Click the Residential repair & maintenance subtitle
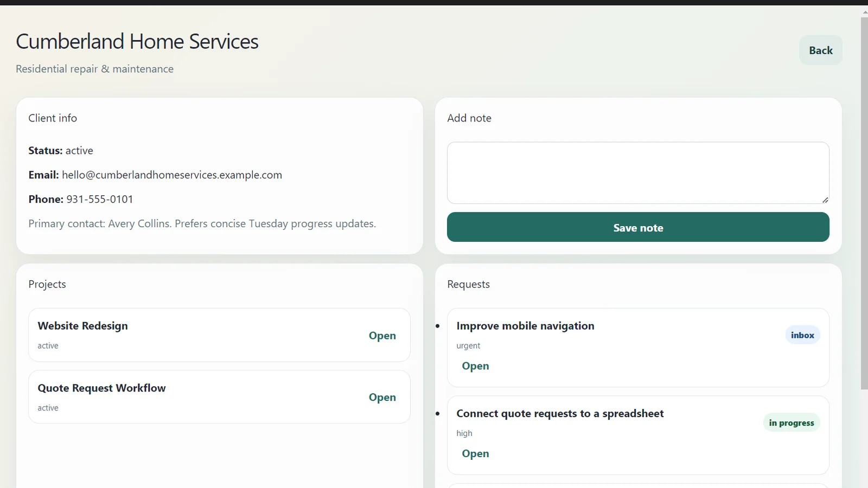 (94, 69)
